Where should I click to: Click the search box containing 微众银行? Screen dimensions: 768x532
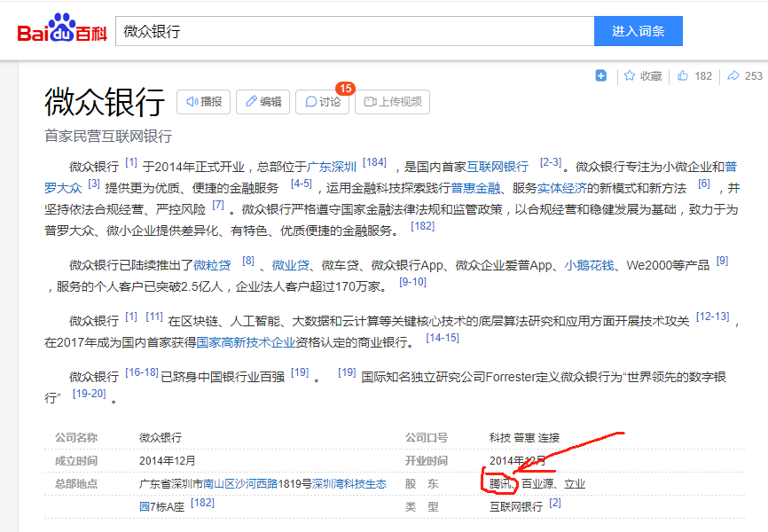point(355,31)
